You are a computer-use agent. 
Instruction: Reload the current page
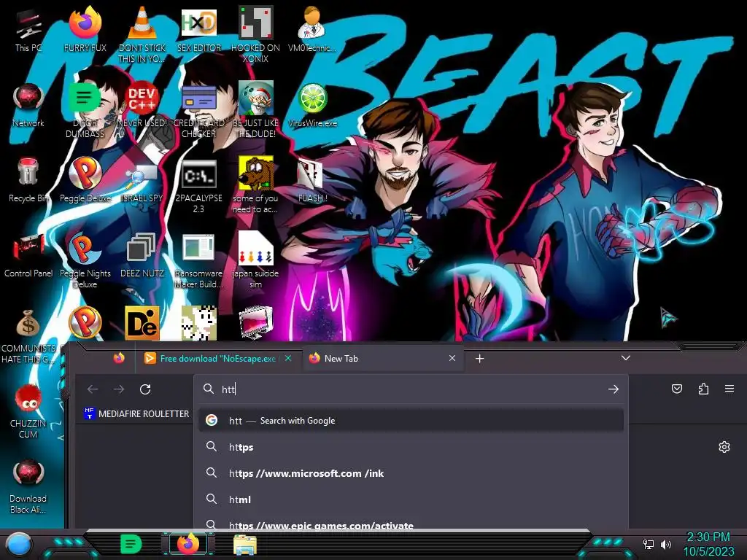coord(145,389)
